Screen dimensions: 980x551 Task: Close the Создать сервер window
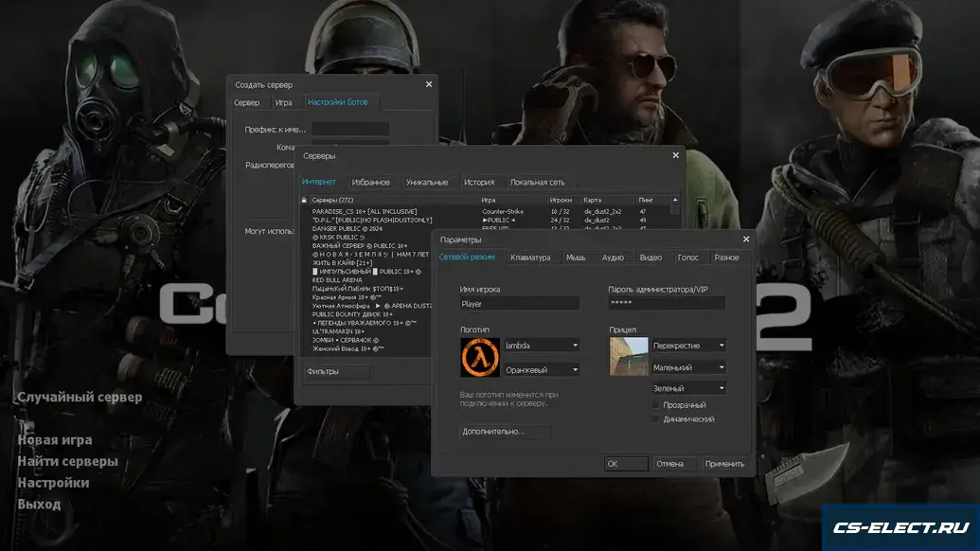(x=429, y=84)
